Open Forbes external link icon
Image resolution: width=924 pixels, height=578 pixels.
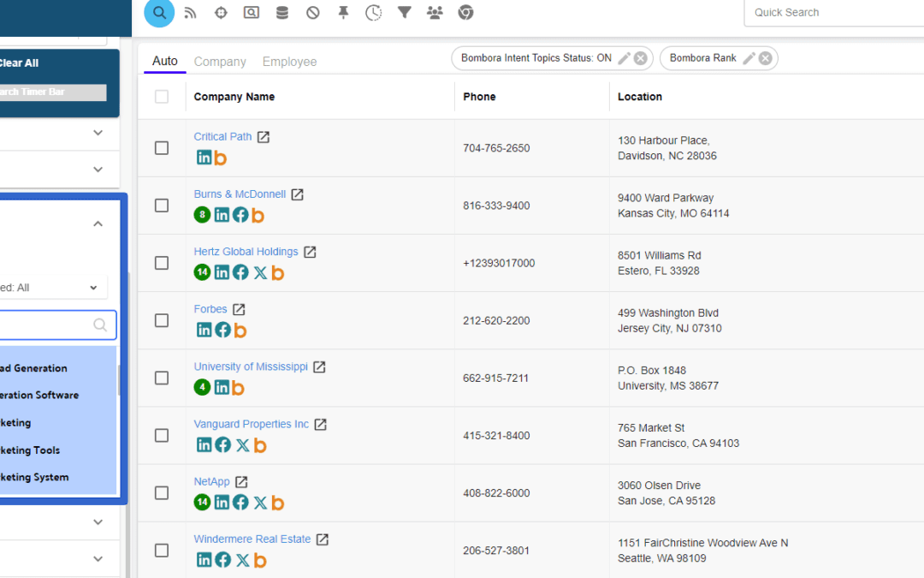(x=239, y=310)
